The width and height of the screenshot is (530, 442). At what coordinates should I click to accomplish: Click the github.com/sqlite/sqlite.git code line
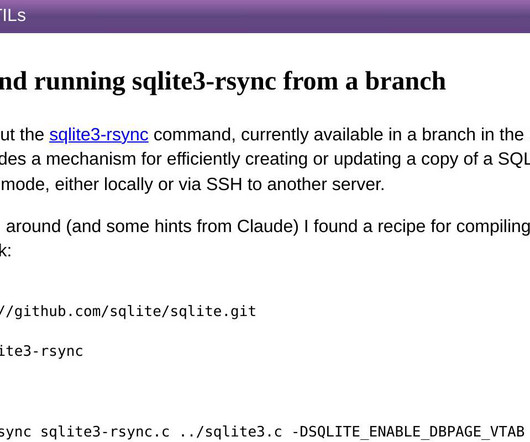coord(128,311)
